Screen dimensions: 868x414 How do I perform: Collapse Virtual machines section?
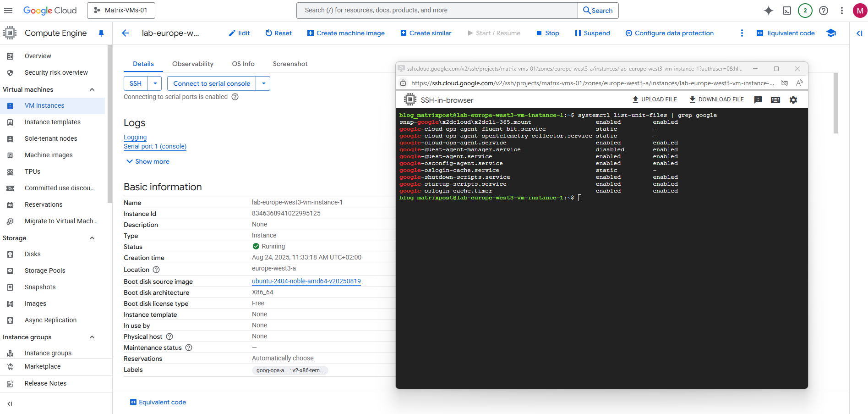92,89
